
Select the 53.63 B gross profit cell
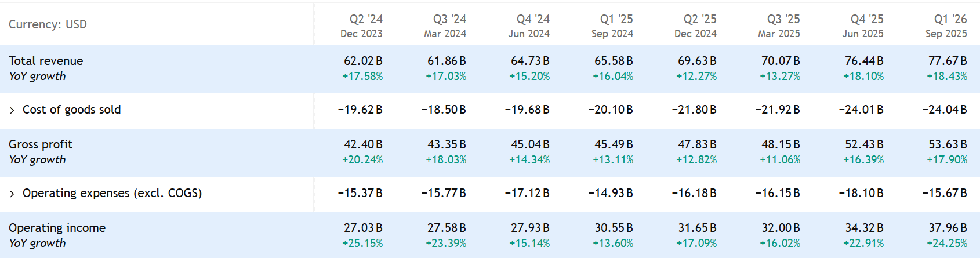pyautogui.click(x=948, y=144)
